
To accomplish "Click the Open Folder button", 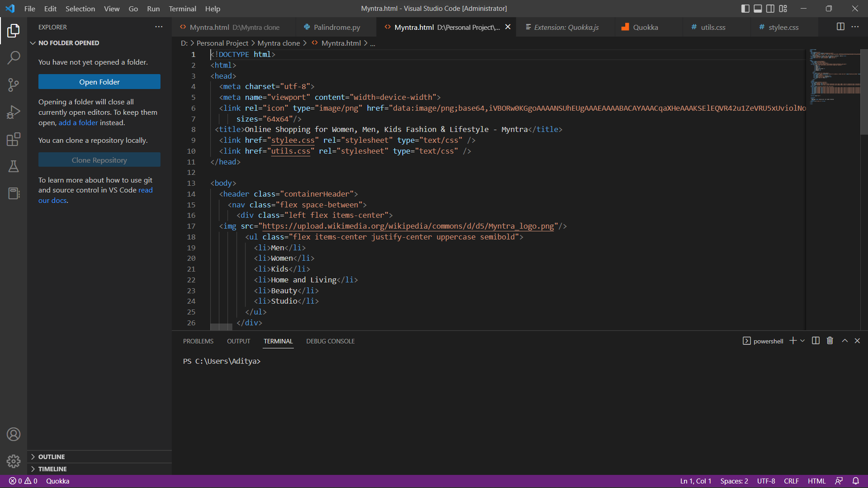I will coord(99,82).
